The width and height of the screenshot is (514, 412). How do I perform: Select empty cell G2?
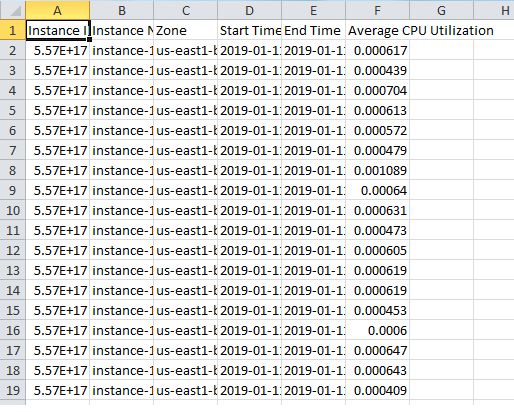(x=441, y=50)
